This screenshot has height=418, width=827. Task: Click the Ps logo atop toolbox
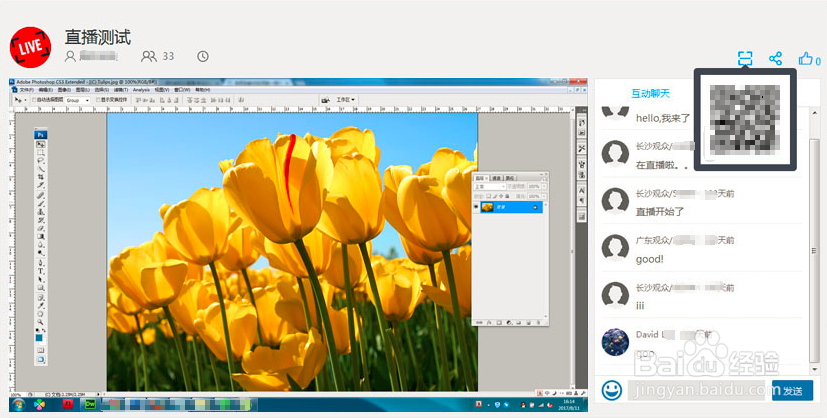tap(41, 135)
